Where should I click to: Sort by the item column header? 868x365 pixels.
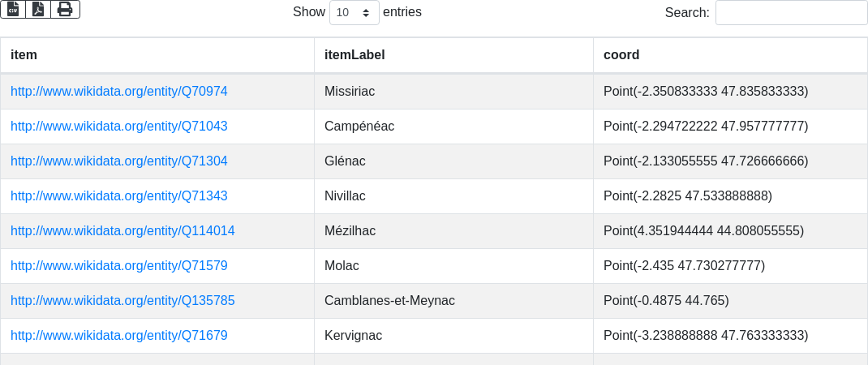click(x=24, y=55)
